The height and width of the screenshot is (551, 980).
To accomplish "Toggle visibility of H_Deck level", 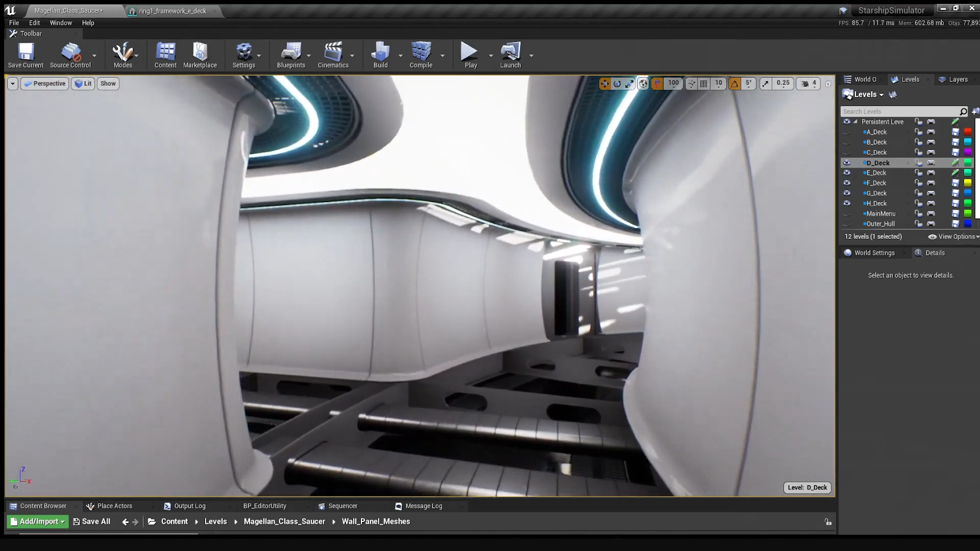I will pos(847,203).
